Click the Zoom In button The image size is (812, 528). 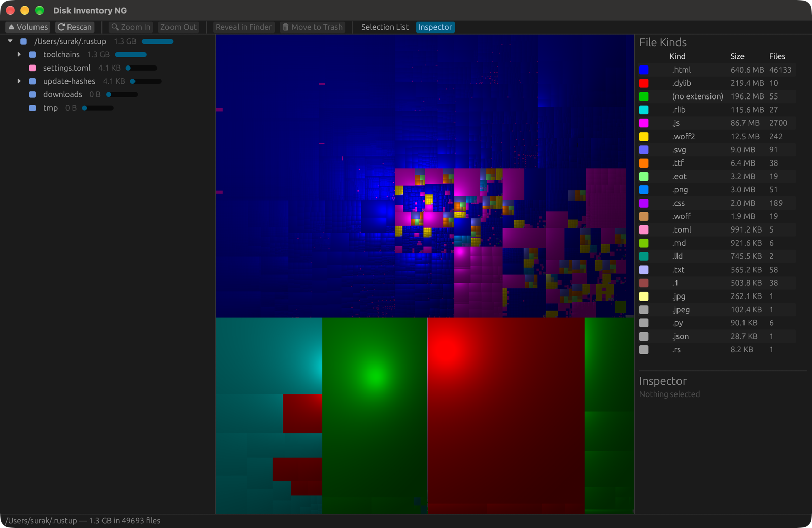coord(131,27)
